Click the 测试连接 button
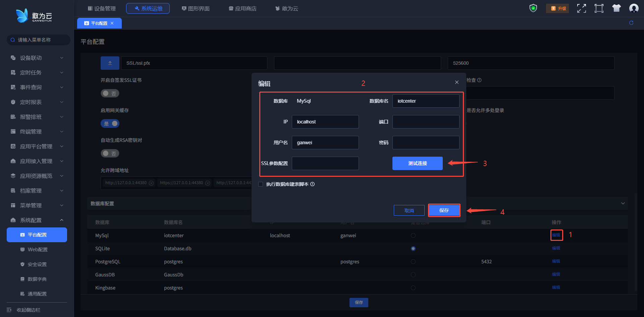 [x=417, y=163]
